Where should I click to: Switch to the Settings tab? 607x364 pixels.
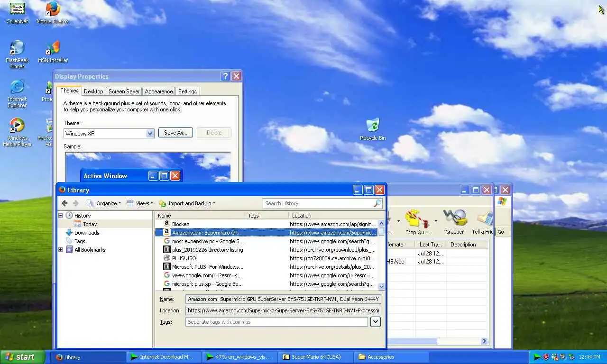click(187, 91)
